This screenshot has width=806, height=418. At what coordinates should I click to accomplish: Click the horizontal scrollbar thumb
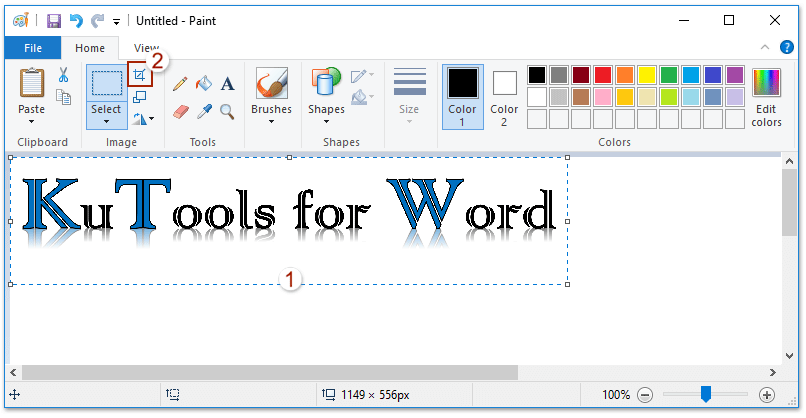coord(270,372)
